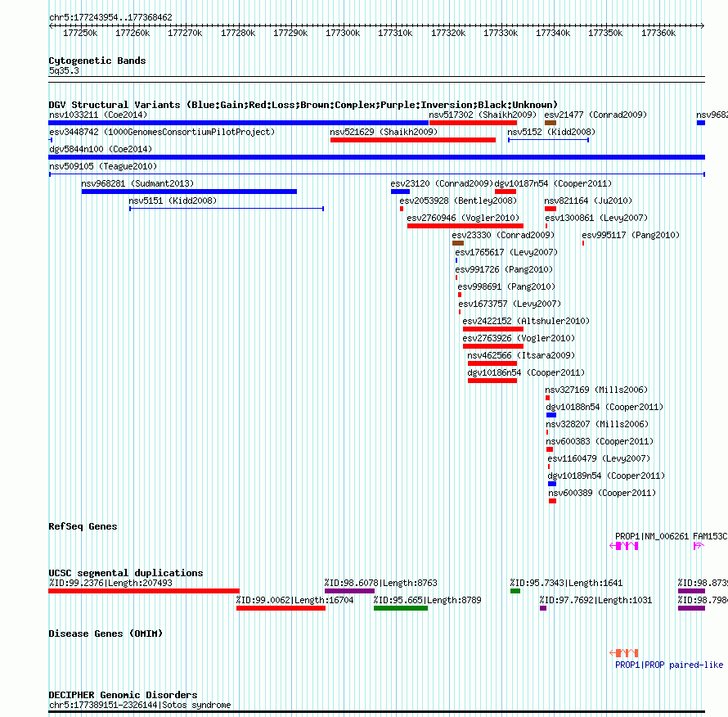Click the esv1300861 (Levy2007) variant label

596,218
